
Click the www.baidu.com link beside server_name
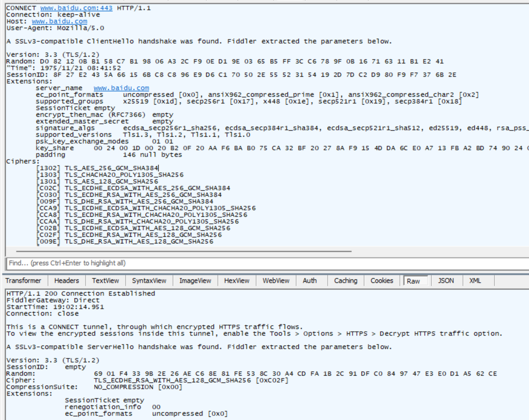pyautogui.click(x=121, y=88)
